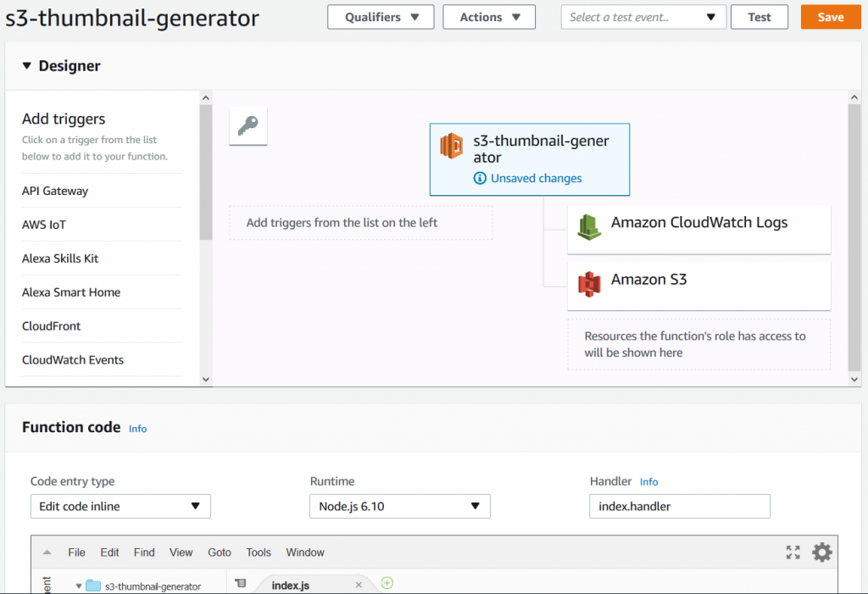Viewport: 868px width, 594px height.
Task: Click trigger list scrollbar down arrow
Action: click(x=206, y=380)
